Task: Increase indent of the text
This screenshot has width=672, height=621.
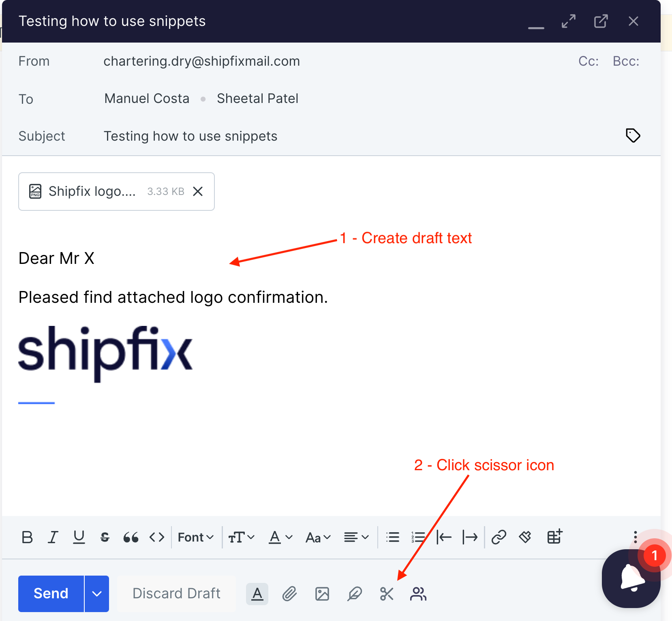Action: click(470, 537)
